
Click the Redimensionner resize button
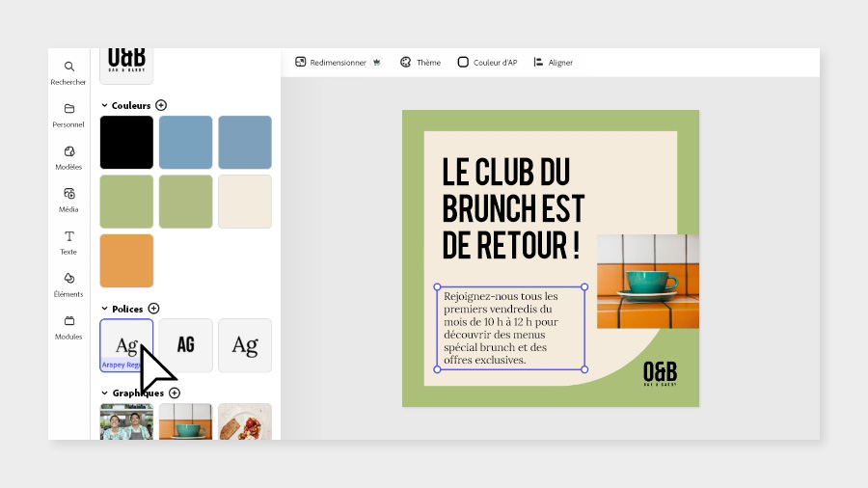click(331, 63)
